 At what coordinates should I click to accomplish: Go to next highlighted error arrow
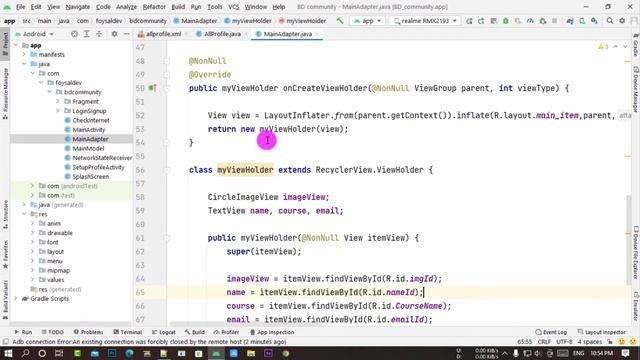(625, 47)
